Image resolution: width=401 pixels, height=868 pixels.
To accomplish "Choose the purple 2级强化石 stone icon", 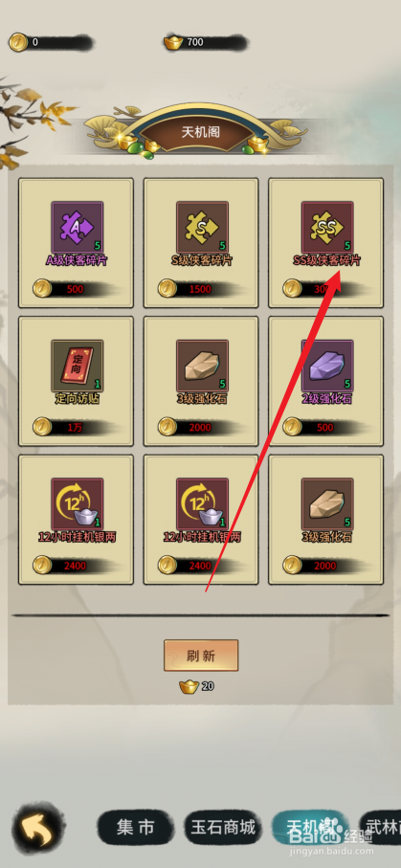I will pyautogui.click(x=327, y=366).
